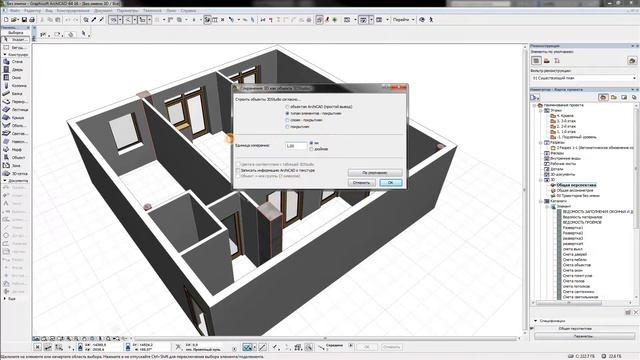Click the Параметры button under Navigator
This screenshot has height=360, width=640.
click(584, 336)
